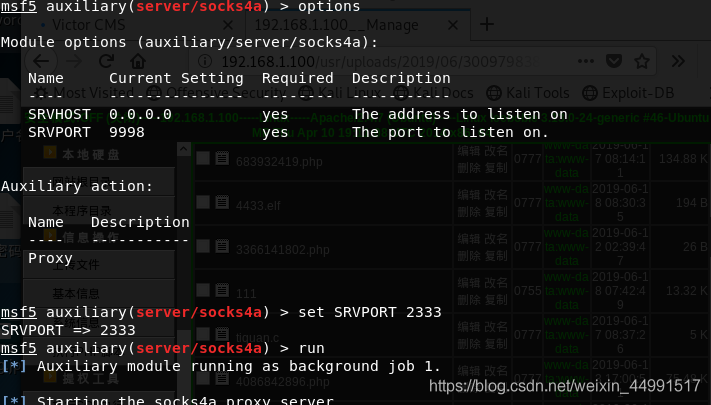This screenshot has height=405, width=711.
Task: Click the file icon beside 3366141802.php
Action: [222, 246]
